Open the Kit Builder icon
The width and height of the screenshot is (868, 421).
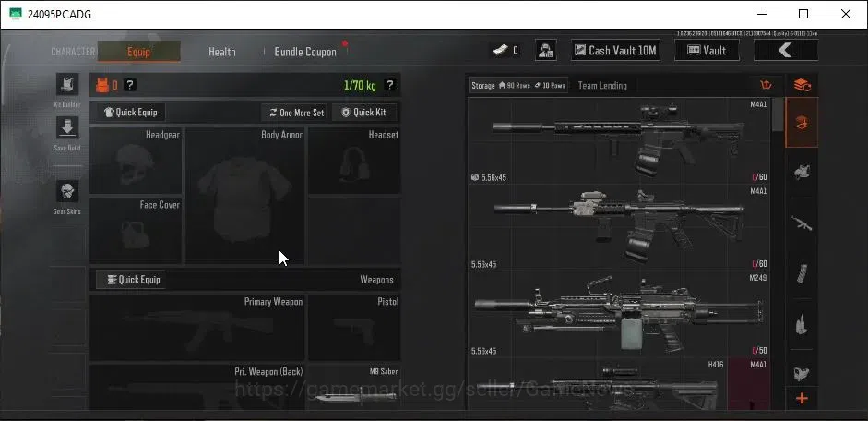tap(67, 84)
